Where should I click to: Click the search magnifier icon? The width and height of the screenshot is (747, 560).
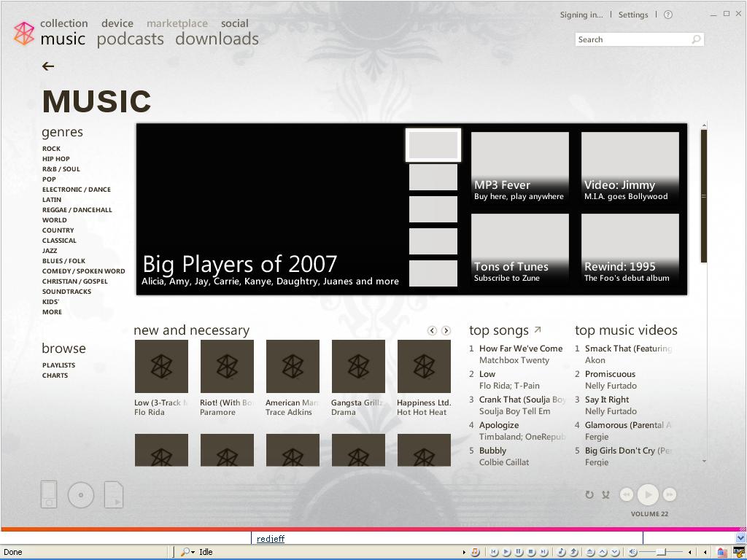[x=696, y=39]
